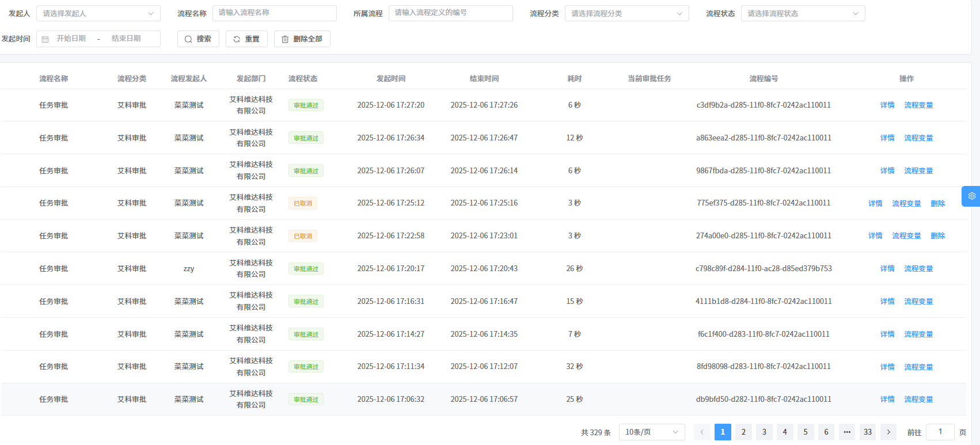Image resolution: width=980 pixels, height=445 pixels.
Task: Open the 流程状态 status dropdown
Action: click(x=803, y=13)
